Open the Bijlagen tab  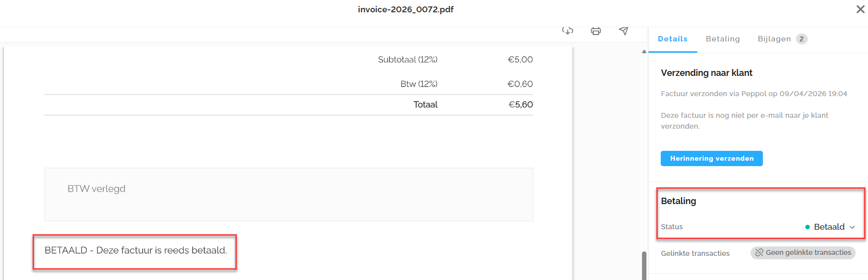774,39
